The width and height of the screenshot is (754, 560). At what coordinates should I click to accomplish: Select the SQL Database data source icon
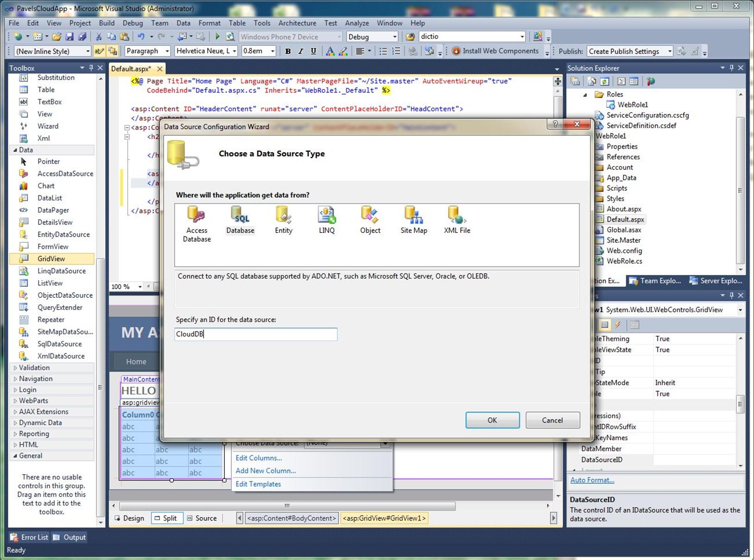click(x=240, y=220)
